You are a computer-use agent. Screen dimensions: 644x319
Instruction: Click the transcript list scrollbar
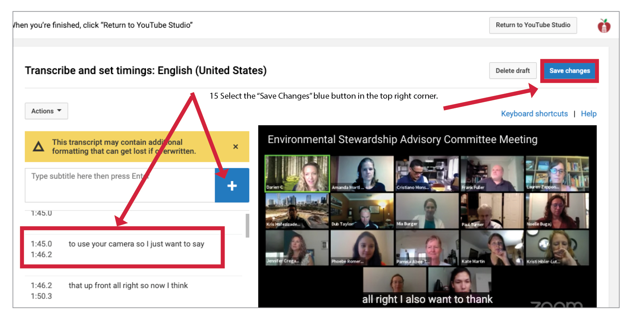pyautogui.click(x=247, y=225)
